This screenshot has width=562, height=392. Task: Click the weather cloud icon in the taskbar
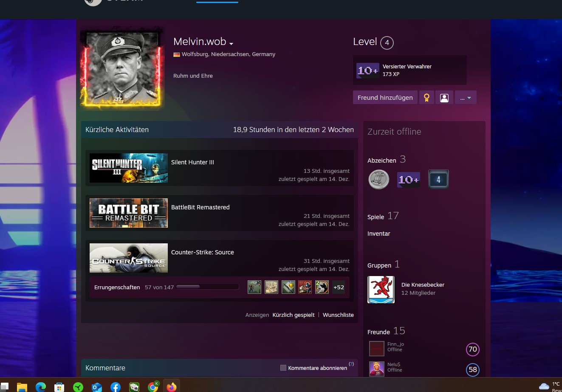pyautogui.click(x=544, y=386)
